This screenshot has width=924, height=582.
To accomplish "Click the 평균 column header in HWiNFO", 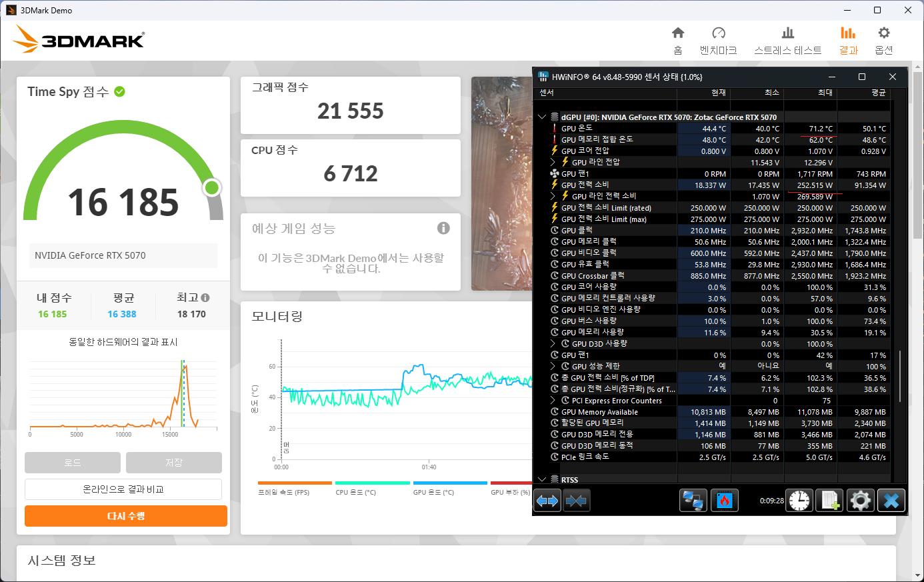I will click(x=864, y=93).
